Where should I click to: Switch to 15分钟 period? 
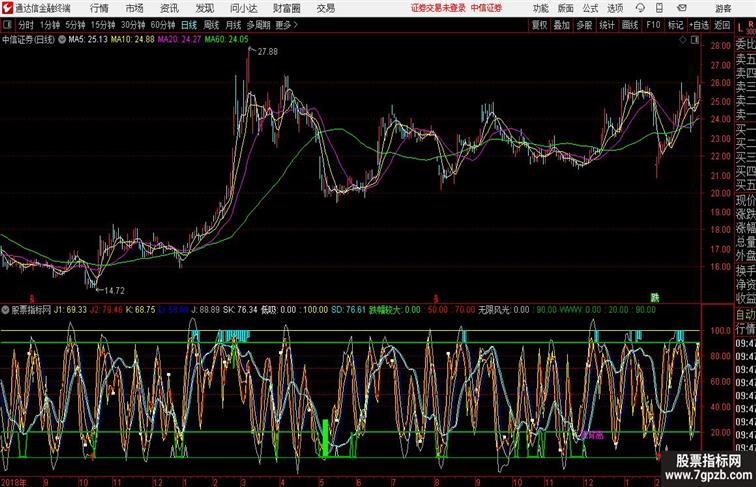tap(103, 25)
